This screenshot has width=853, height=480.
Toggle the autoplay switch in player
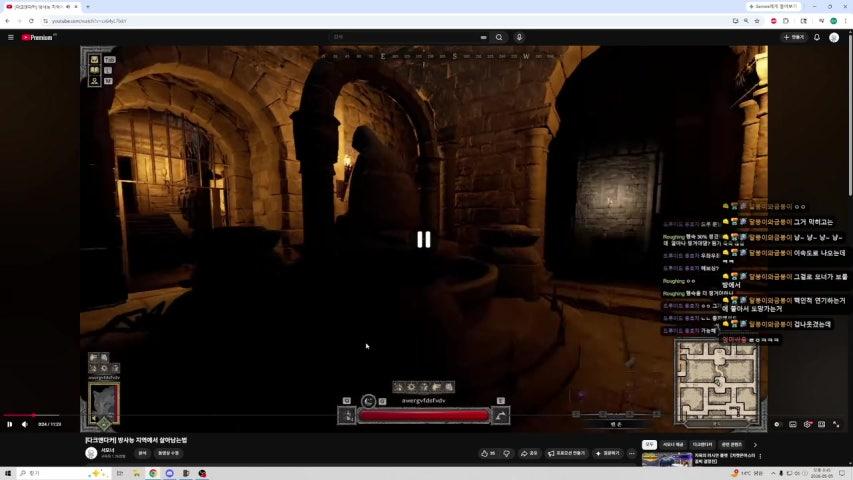[x=778, y=424]
